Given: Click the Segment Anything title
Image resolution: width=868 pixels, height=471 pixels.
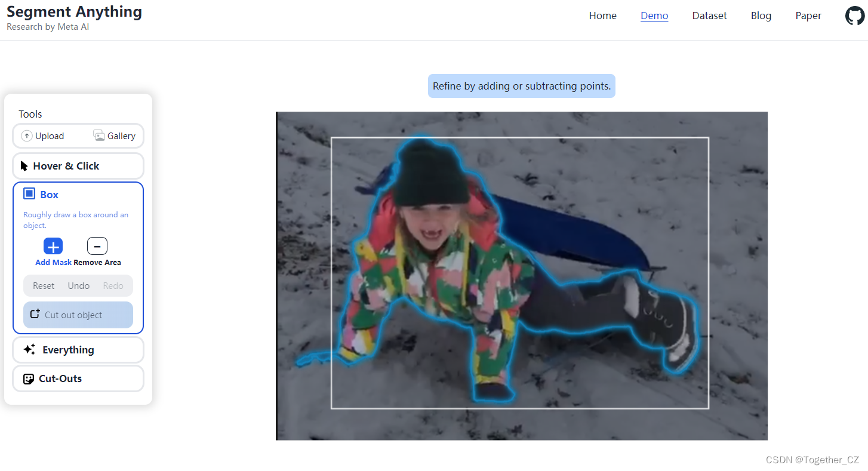Looking at the screenshot, I should point(74,11).
